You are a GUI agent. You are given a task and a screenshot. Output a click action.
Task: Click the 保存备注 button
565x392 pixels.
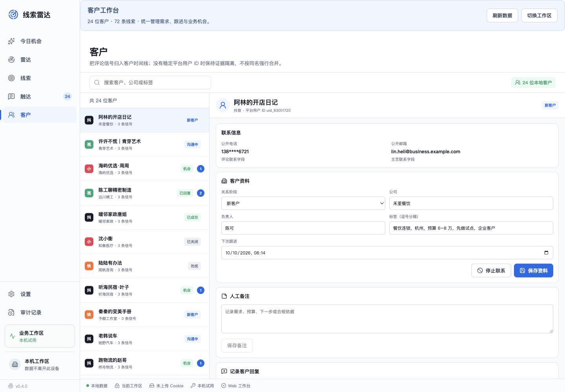tap(237, 346)
